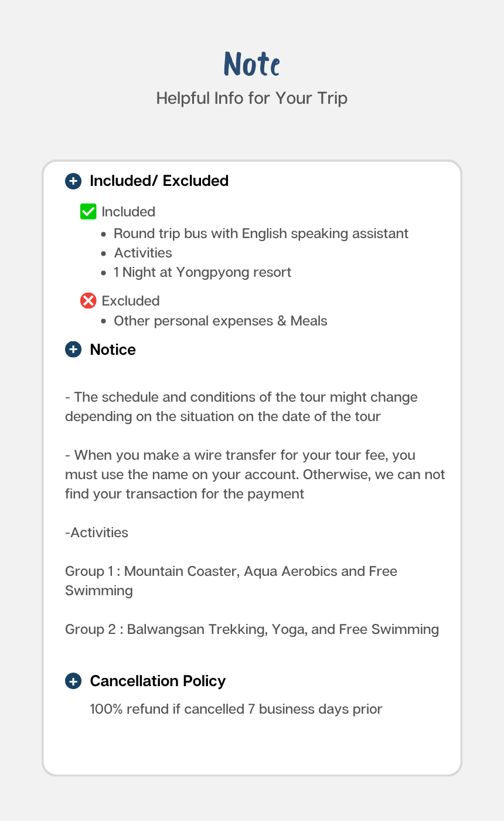Click the wire transfer notice paragraph
This screenshot has width=504, height=821.
point(255,474)
